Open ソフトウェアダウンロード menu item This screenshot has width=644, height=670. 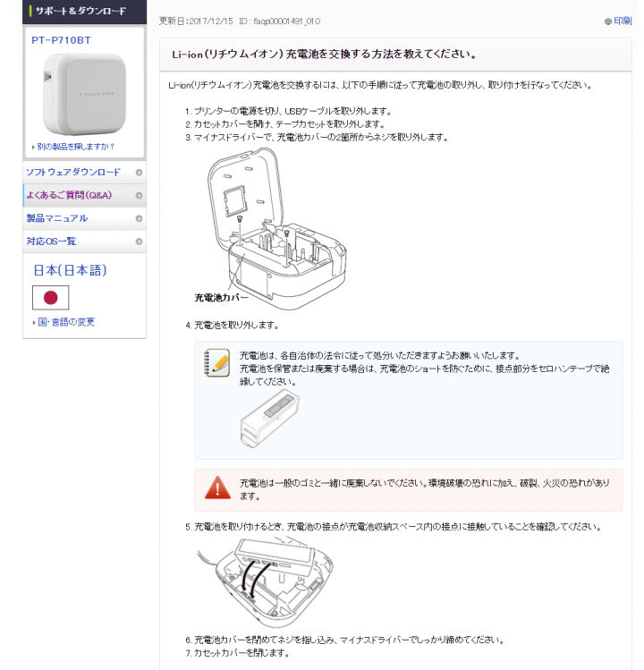point(85,173)
